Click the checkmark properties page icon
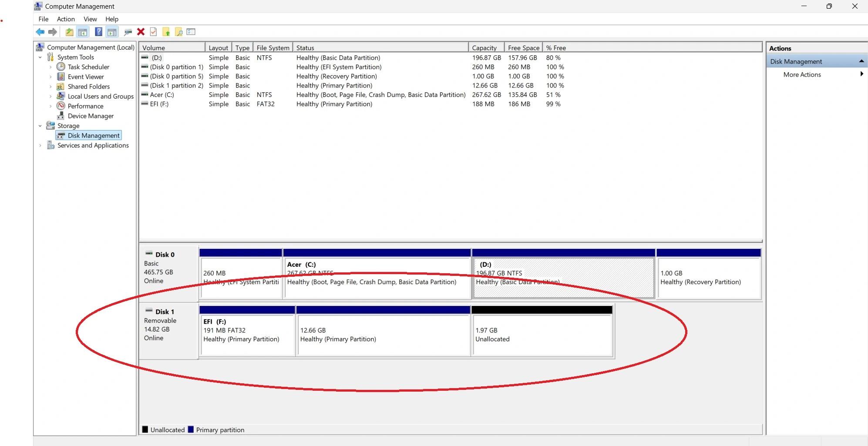Viewport: 868px width, 446px height. 153,32
